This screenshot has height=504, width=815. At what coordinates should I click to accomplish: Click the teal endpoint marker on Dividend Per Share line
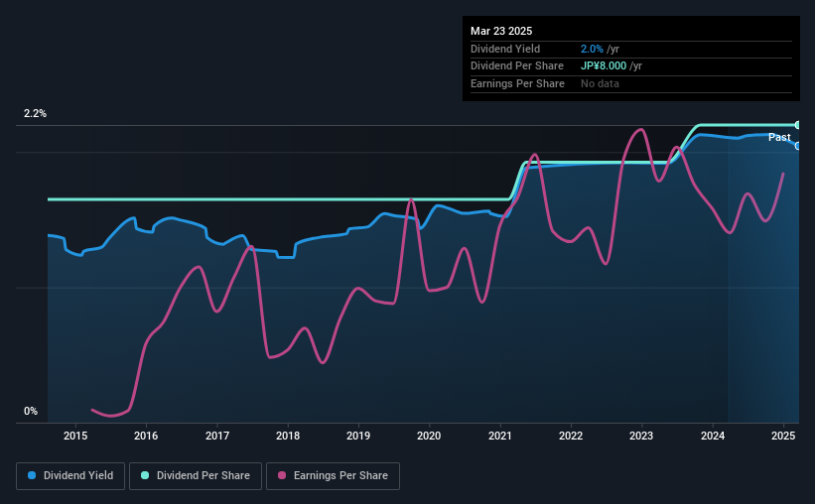tap(798, 125)
